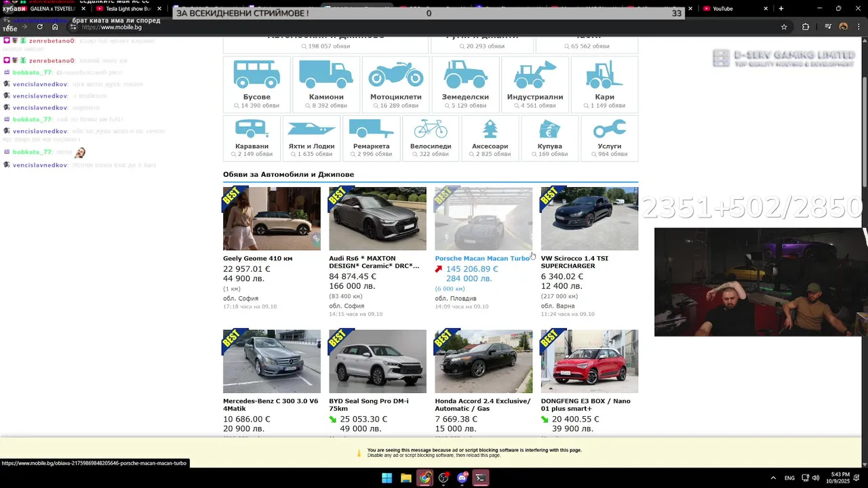
Task: Reload the mobile.bg page
Action: pos(40,27)
